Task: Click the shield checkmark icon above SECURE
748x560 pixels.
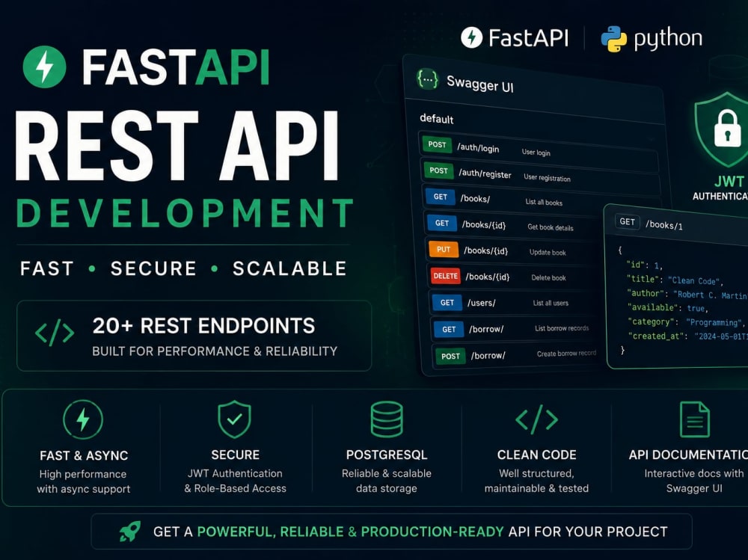Action: click(234, 419)
